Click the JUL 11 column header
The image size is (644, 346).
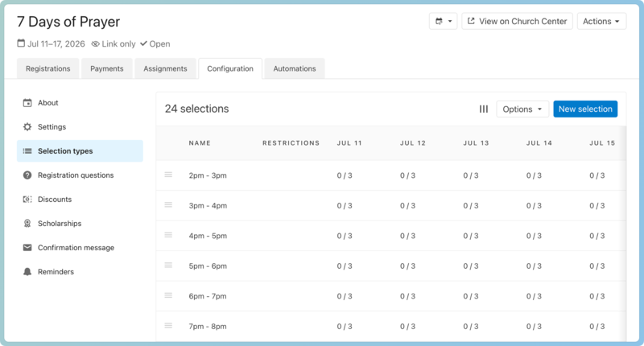pyautogui.click(x=349, y=143)
